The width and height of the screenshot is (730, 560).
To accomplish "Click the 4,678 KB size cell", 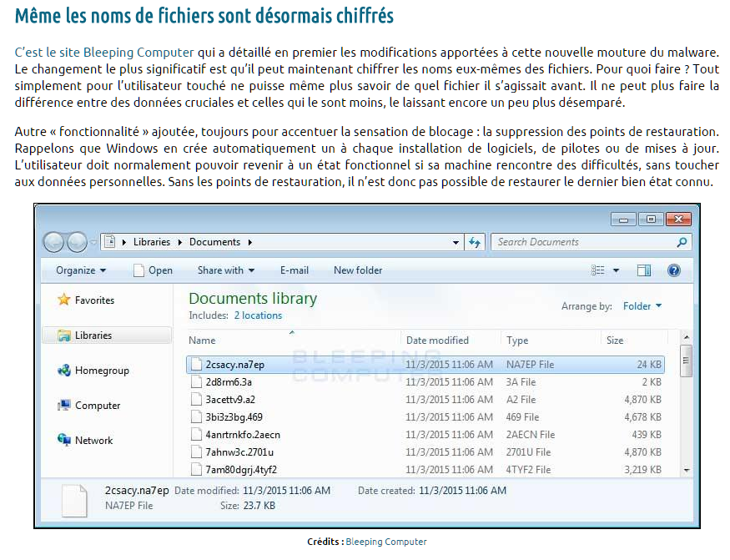I will tap(642, 417).
